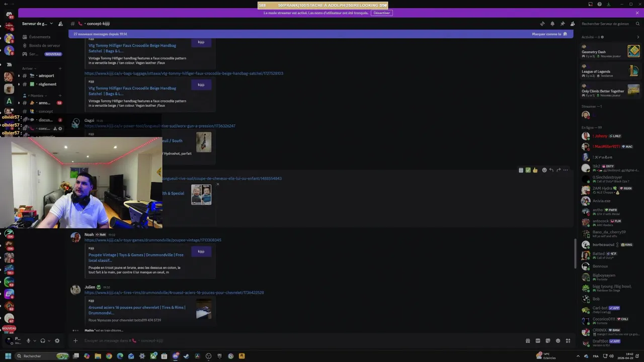
Task: Dismiss the streamer mode banner
Action: coord(637,13)
